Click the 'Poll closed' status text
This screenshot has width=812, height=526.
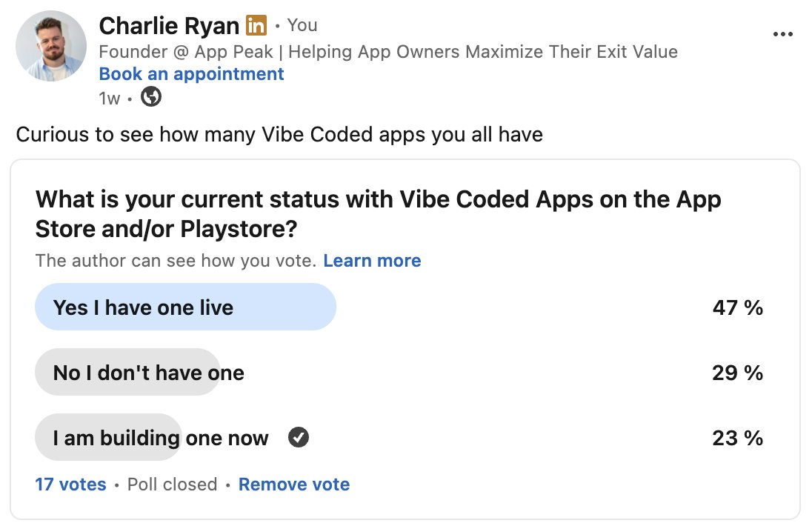(172, 484)
